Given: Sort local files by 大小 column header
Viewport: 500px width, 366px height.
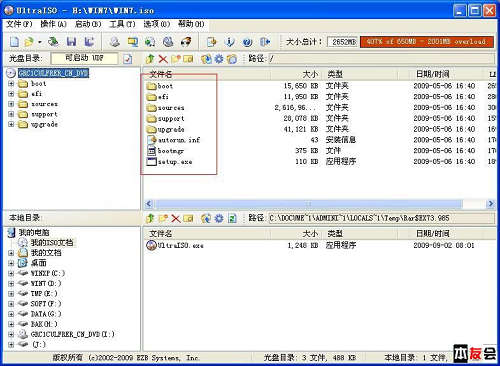Looking at the screenshot, I should 296,233.
